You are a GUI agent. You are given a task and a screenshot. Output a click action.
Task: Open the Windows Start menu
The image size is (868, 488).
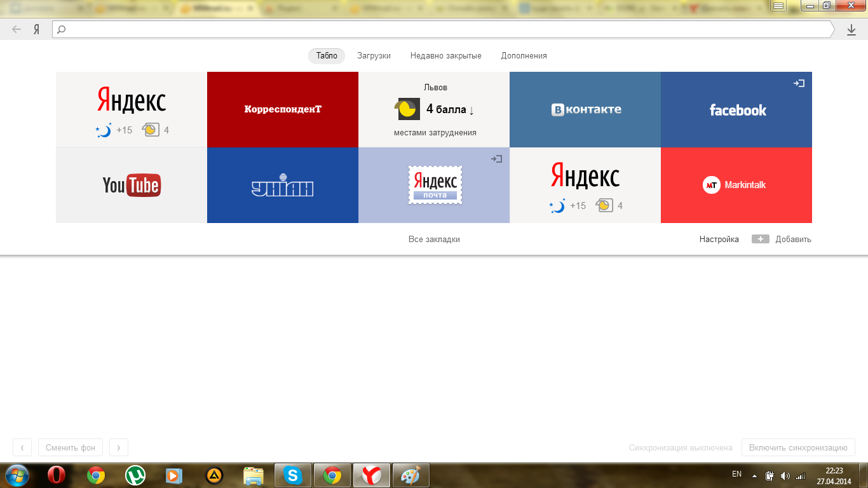click(x=17, y=475)
